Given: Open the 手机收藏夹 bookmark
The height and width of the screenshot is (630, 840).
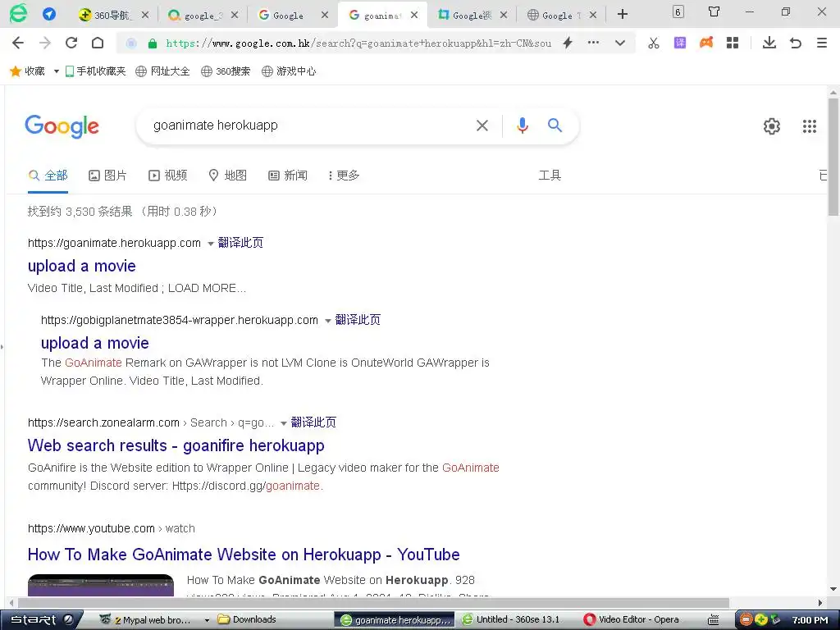Looking at the screenshot, I should (95, 71).
